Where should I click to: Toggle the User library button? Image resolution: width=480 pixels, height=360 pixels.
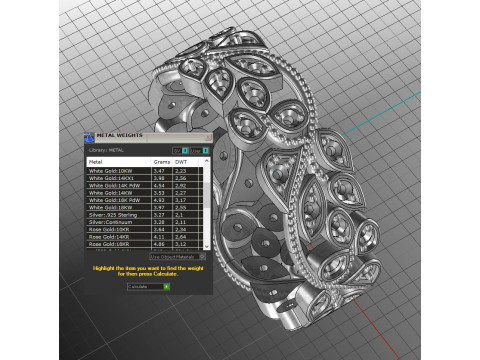[x=199, y=151]
